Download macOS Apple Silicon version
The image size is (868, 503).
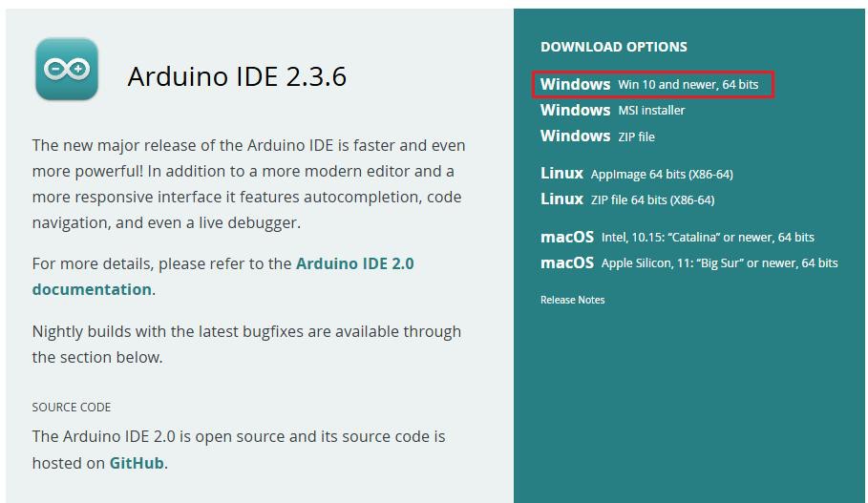click(689, 262)
